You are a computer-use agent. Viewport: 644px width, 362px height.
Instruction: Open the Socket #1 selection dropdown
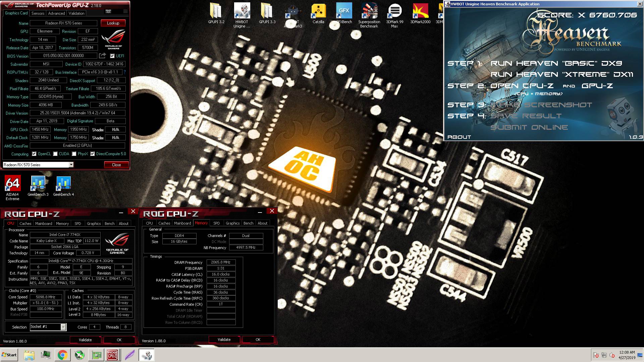coord(63,327)
